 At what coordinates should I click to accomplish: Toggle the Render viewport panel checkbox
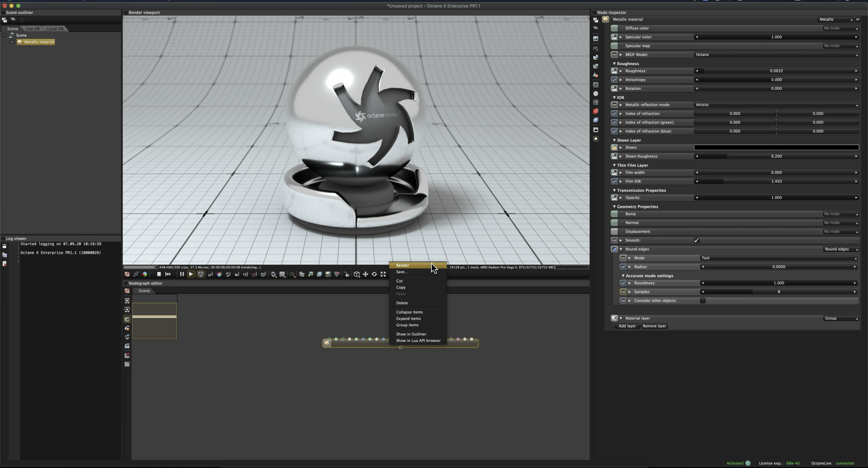[x=125, y=12]
